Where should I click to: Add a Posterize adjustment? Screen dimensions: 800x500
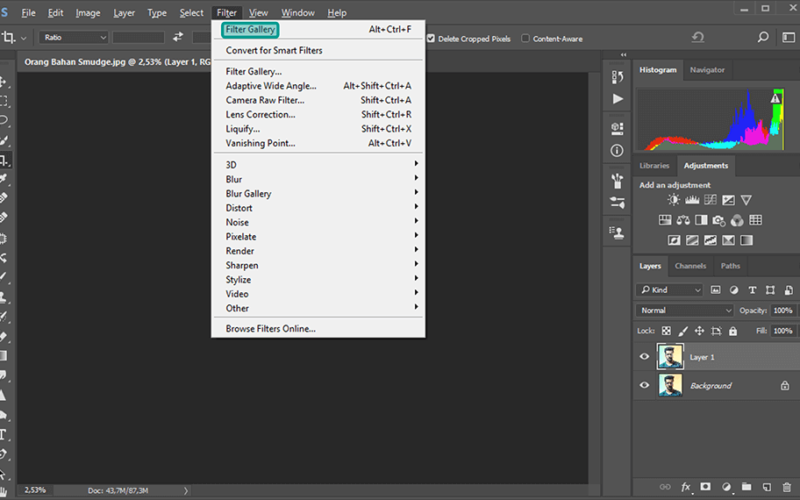(692, 240)
